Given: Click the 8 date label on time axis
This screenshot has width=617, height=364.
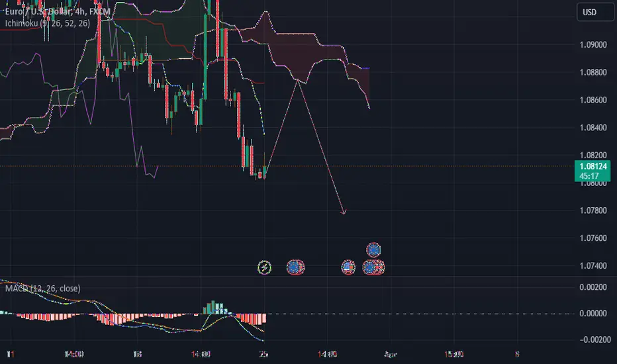Looking at the screenshot, I should click(517, 354).
